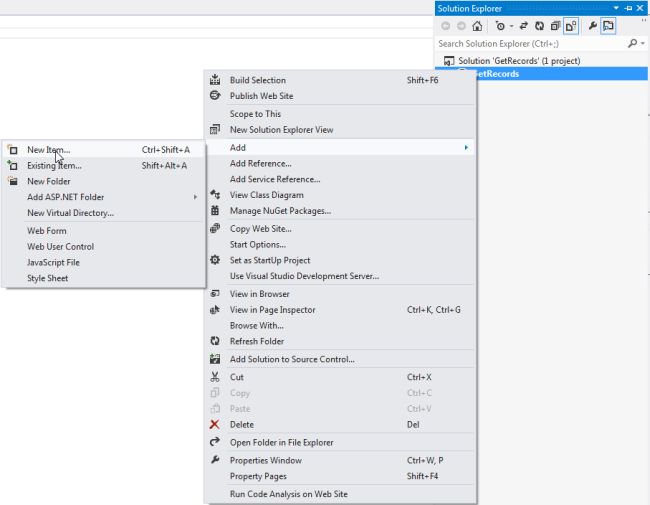
Task: Select Refresh Folder
Action: pyautogui.click(x=340, y=341)
